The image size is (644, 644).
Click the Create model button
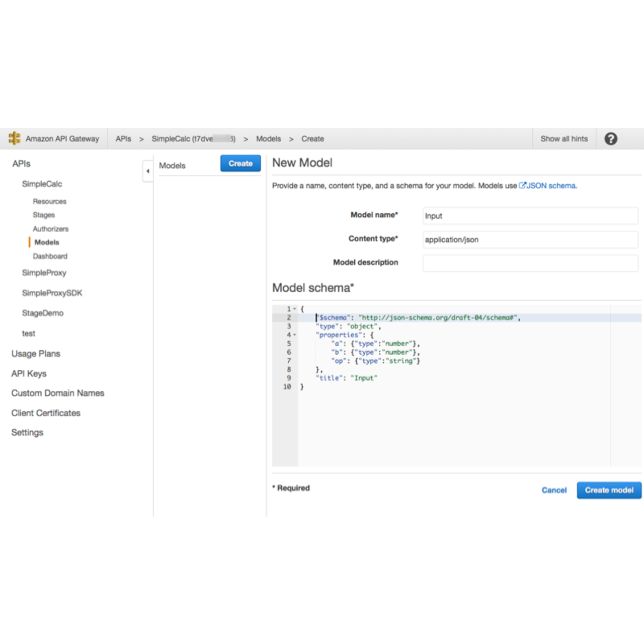click(x=609, y=490)
